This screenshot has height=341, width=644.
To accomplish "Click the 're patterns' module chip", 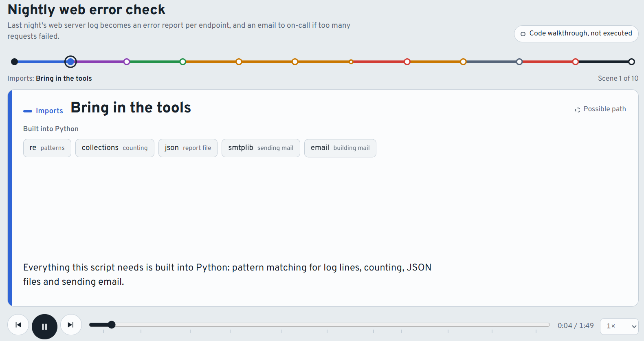I will [x=47, y=148].
